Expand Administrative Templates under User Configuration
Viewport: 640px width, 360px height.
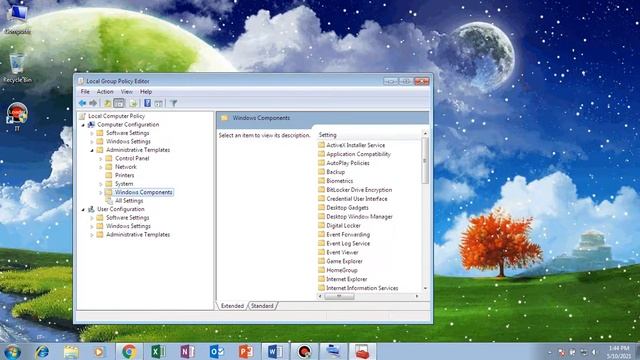click(92, 235)
